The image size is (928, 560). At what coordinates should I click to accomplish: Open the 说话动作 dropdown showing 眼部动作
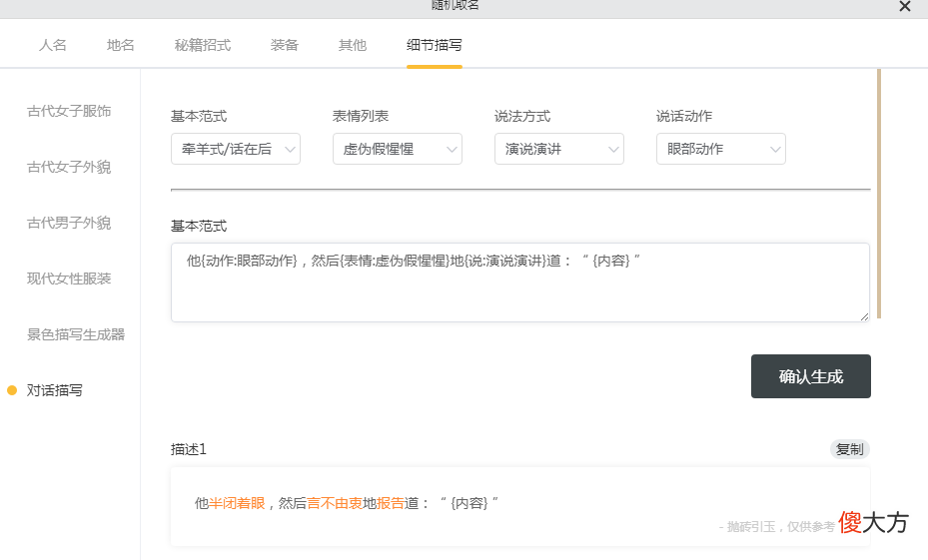click(721, 149)
